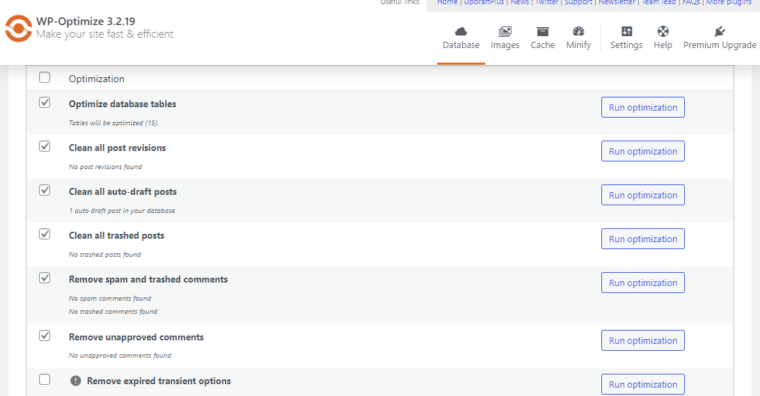Run optimization for Remove unapproved comments
Screen dimensions: 760x396
[643, 341]
